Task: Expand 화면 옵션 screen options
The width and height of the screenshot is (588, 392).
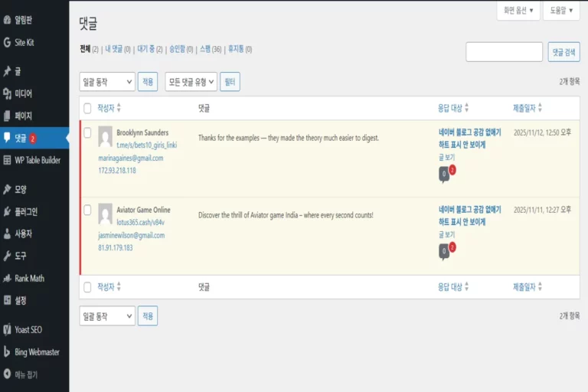Action: [x=518, y=11]
